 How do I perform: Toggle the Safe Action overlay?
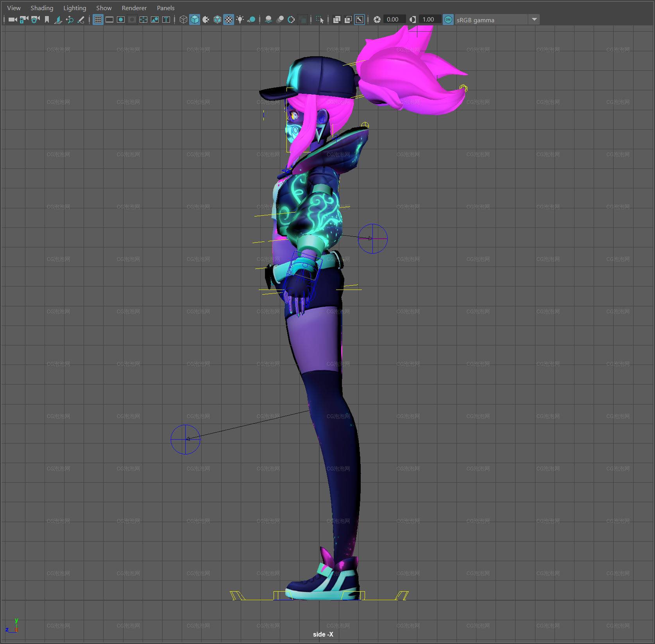click(x=155, y=20)
